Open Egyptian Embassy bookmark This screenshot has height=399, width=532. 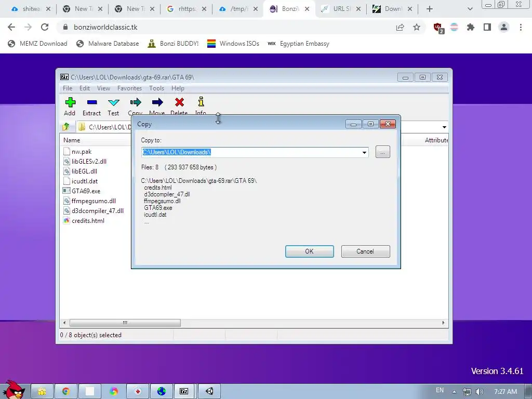tap(298, 44)
